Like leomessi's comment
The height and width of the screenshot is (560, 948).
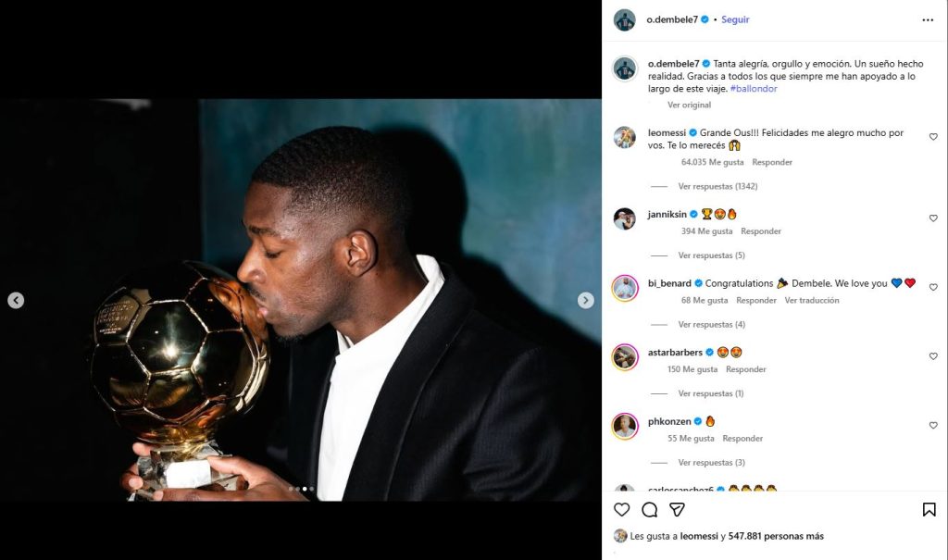pyautogui.click(x=933, y=137)
